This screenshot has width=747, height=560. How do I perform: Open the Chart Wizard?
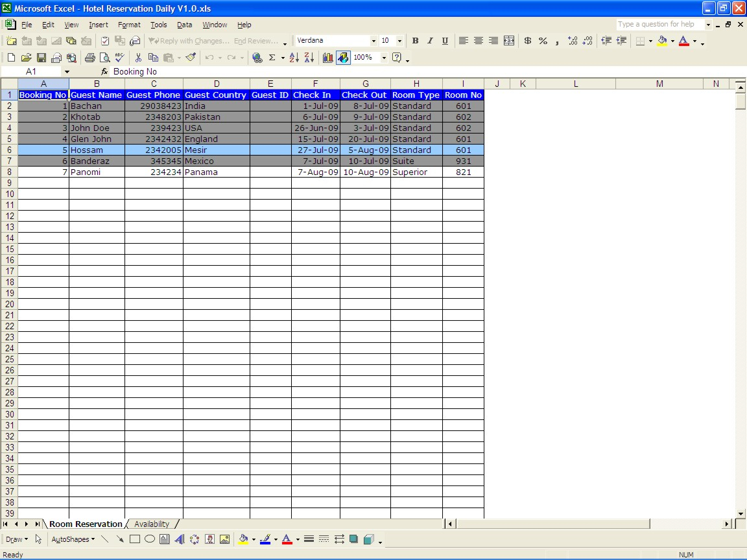(x=327, y=57)
